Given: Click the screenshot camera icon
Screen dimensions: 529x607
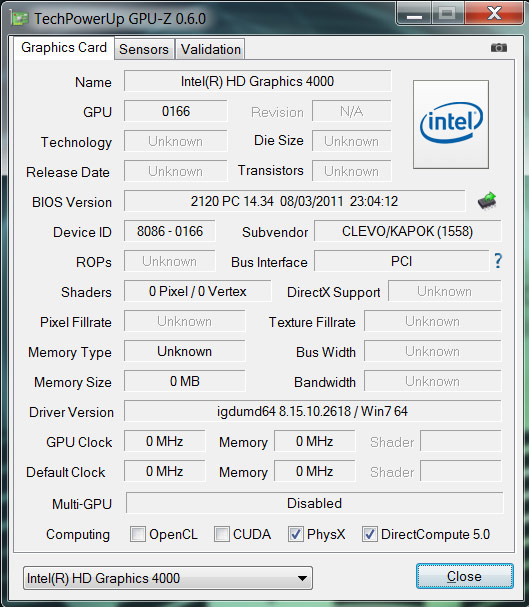Looking at the screenshot, I should [x=498, y=48].
